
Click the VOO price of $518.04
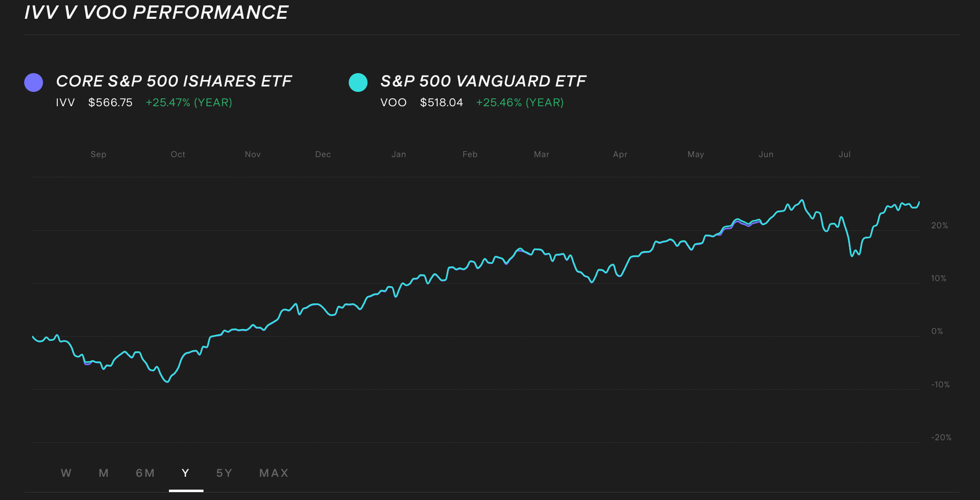442,102
